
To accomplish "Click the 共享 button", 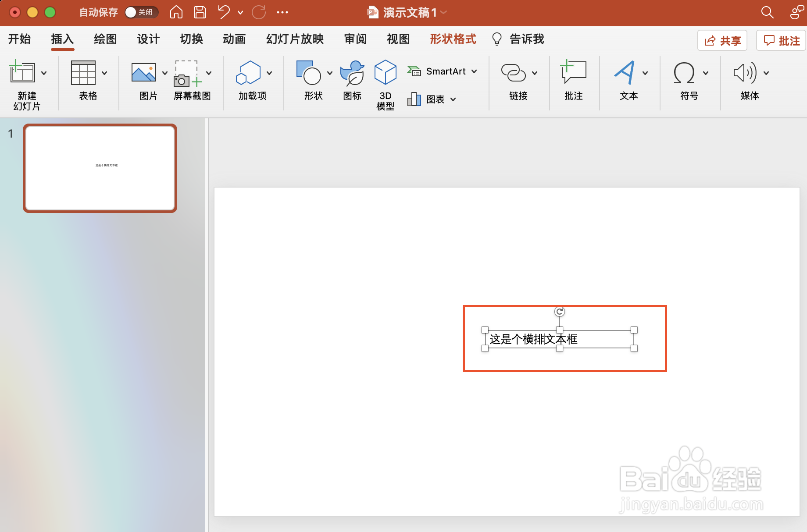I will pyautogui.click(x=722, y=41).
